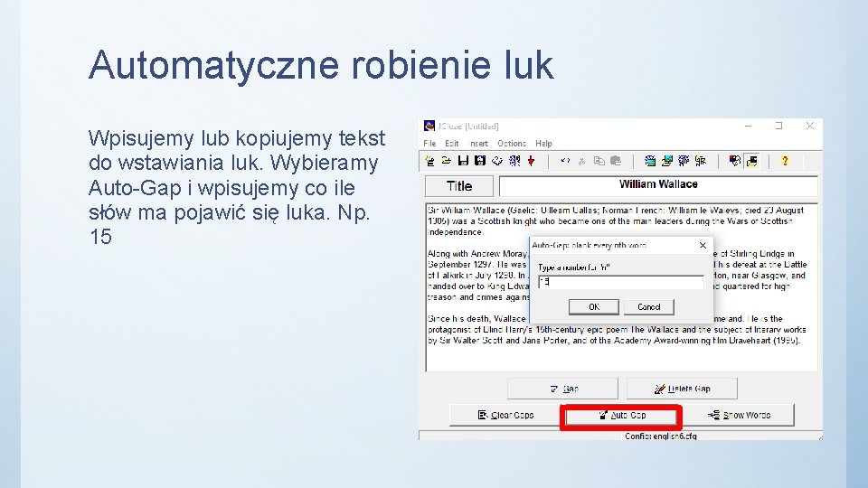The width and height of the screenshot is (868, 488).
Task: Click the New file toolbar icon
Action: [429, 161]
